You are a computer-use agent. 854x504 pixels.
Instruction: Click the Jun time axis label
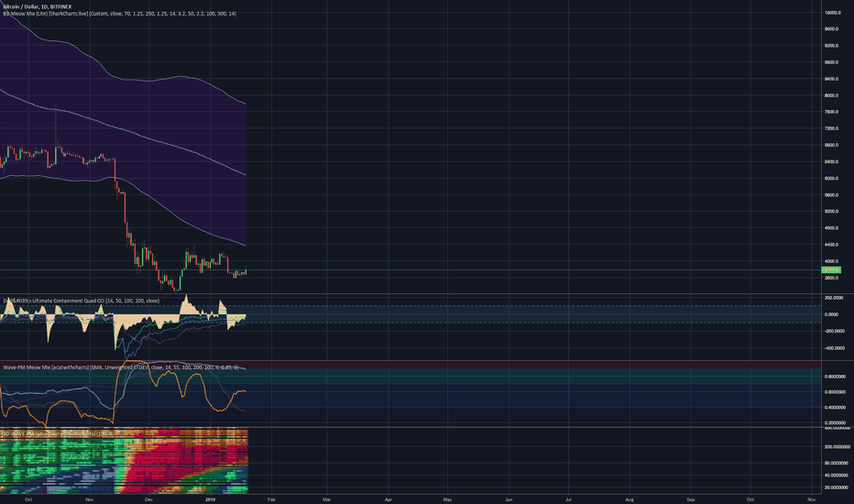click(509, 499)
